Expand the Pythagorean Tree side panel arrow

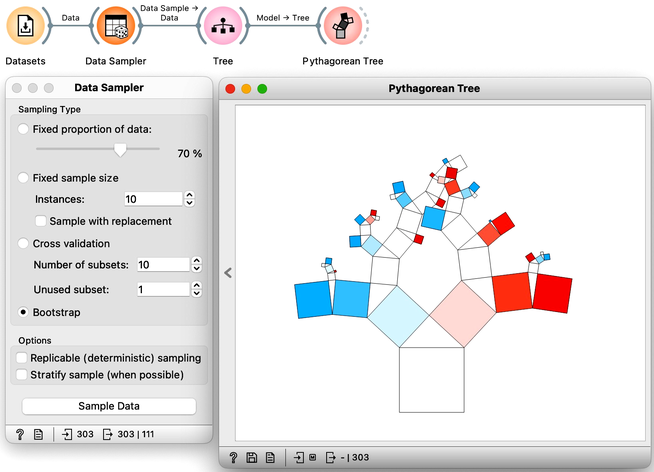[x=228, y=273]
